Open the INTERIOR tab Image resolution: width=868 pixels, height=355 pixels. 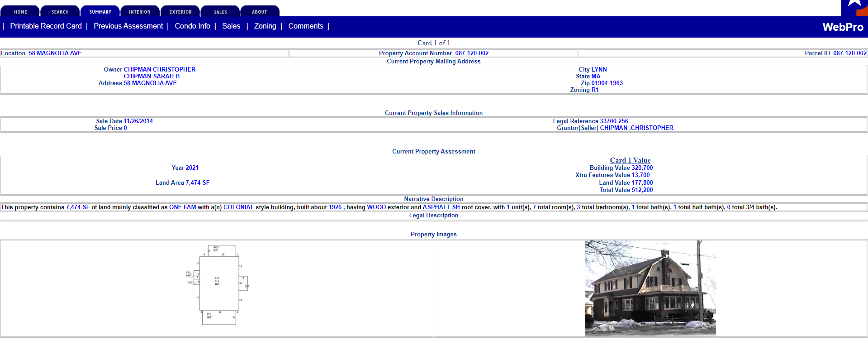(140, 11)
